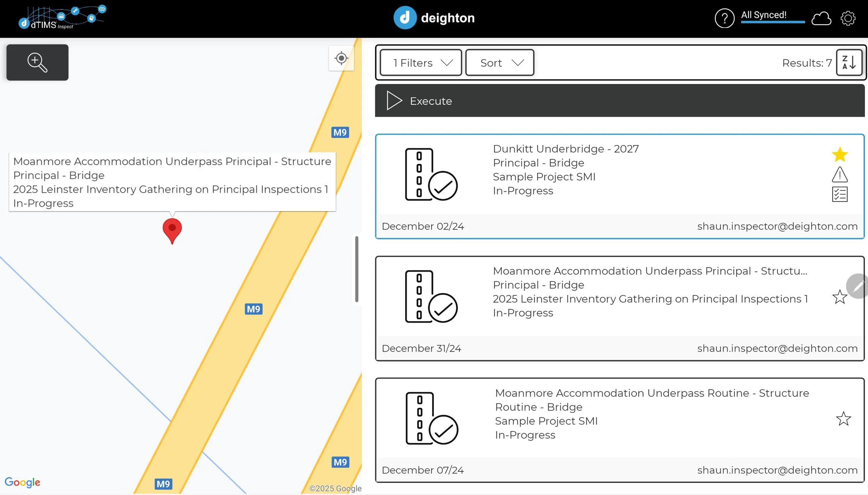Viewport: 868px width, 495px height.
Task: Open the help question mark icon
Action: [x=724, y=18]
